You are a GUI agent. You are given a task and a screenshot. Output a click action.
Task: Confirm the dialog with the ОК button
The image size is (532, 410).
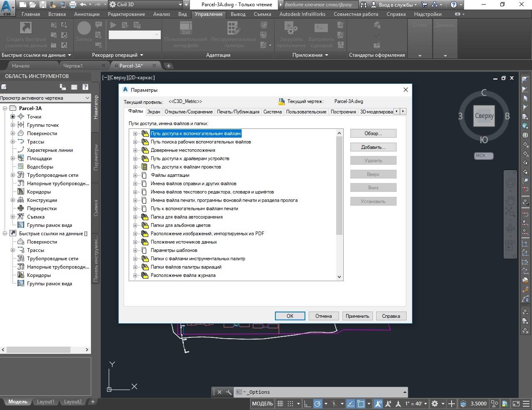(x=290, y=316)
